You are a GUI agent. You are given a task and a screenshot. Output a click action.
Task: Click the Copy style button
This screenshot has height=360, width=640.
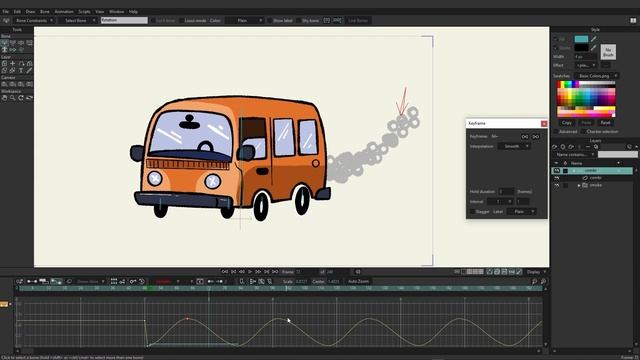point(567,122)
